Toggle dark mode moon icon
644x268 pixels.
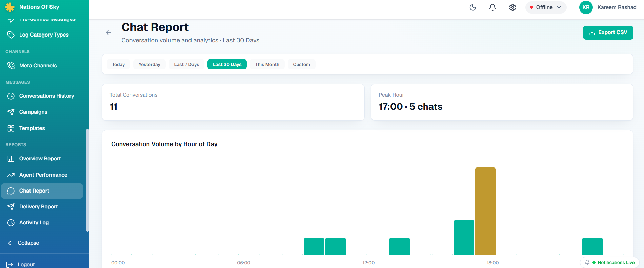[473, 7]
